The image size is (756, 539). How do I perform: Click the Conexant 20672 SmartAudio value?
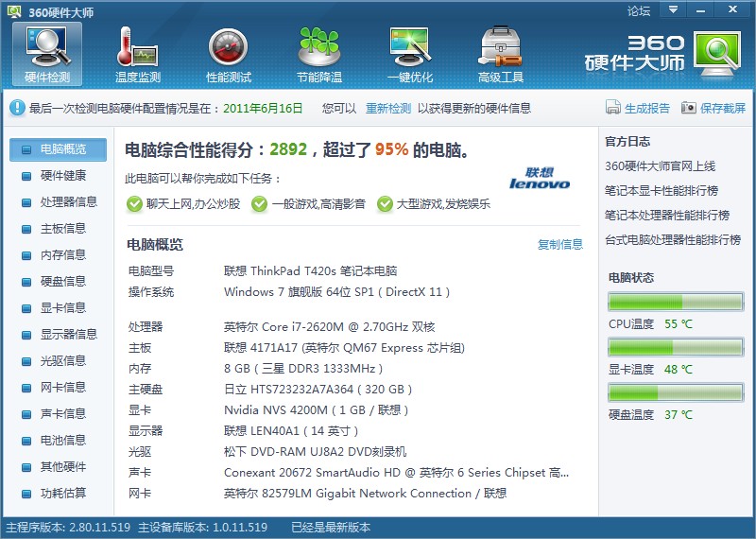tap(396, 473)
